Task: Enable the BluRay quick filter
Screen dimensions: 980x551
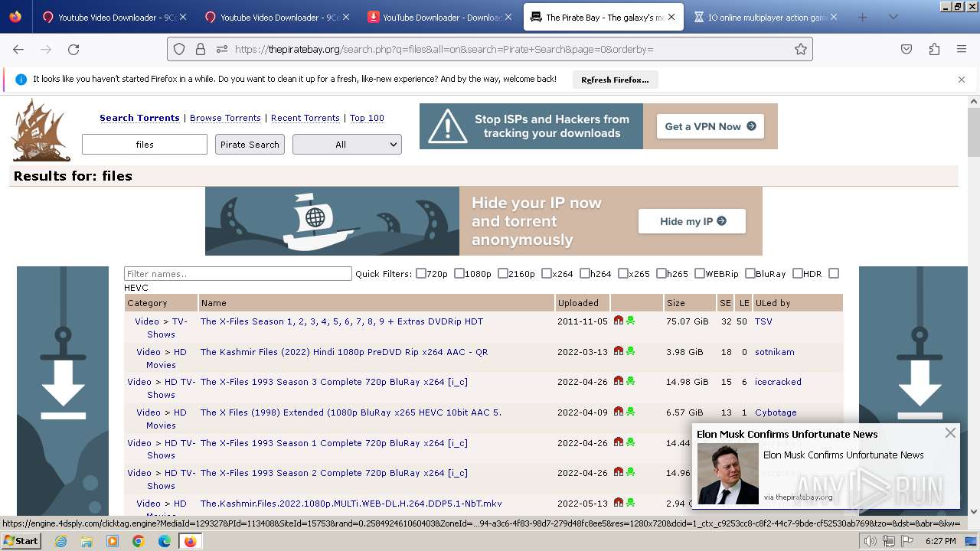Action: point(750,273)
